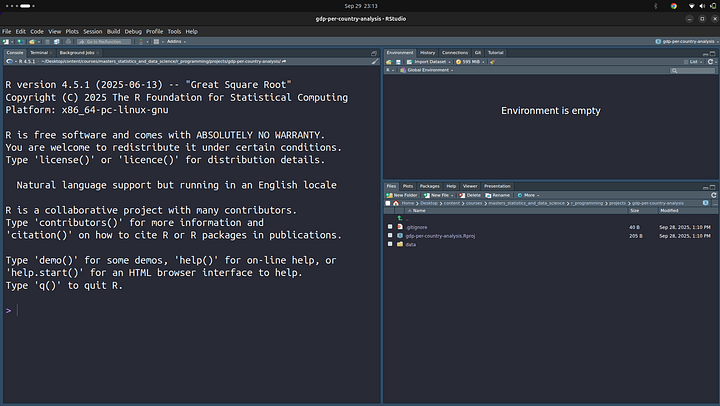Viewport: 720px width, 406px height.
Task: Click the Save All icon in main toolbar
Action: coord(56,41)
